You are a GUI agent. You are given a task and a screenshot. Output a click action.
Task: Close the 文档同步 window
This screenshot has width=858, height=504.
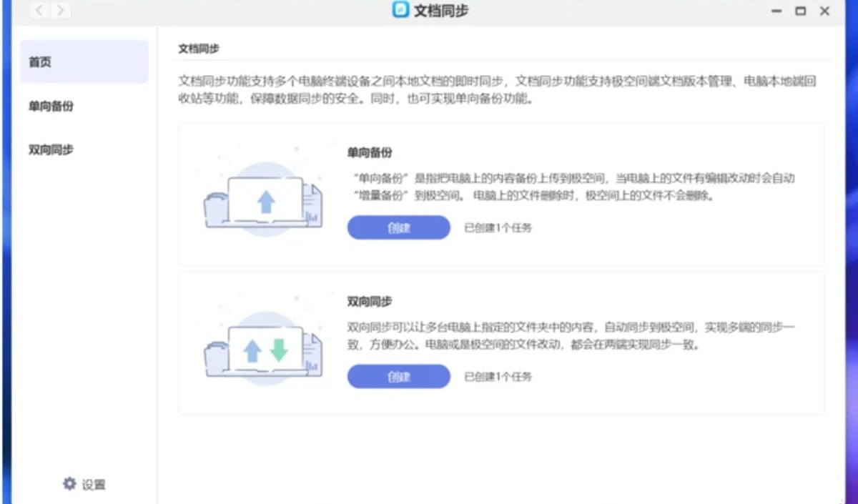824,11
